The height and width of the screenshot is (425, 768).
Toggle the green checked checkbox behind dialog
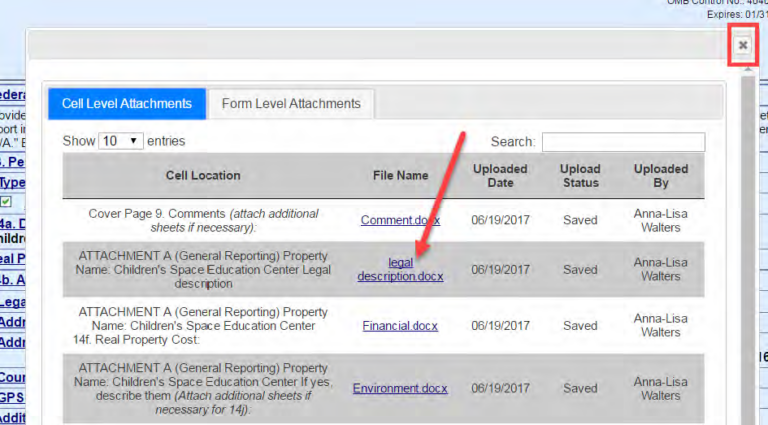(x=6, y=202)
